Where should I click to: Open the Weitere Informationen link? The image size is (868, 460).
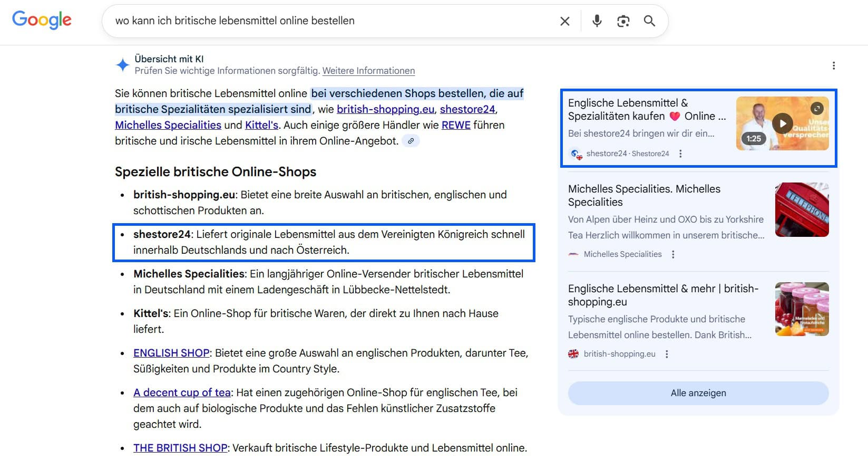368,71
